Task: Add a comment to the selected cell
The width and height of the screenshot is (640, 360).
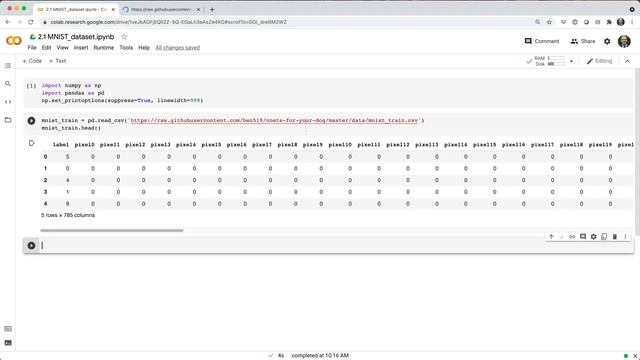Action: pos(583,237)
